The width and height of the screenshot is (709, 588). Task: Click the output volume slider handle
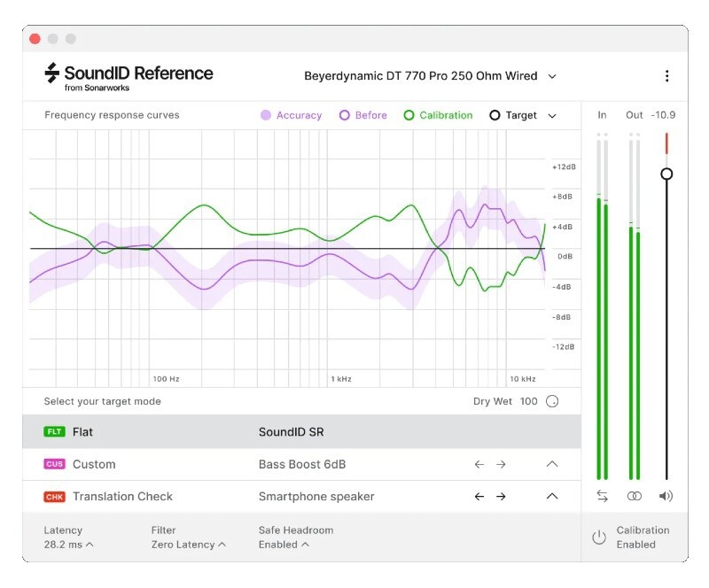666,174
